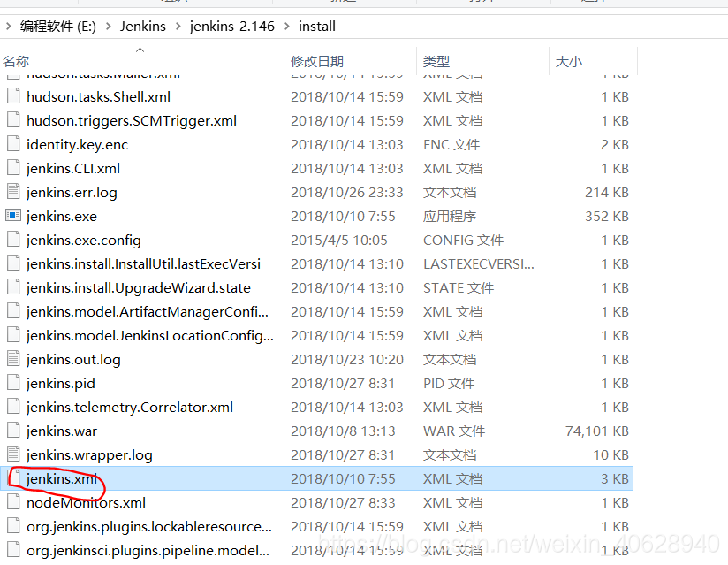Select the file named jenkins.pid
Image resolution: width=728 pixels, height=565 pixels.
coord(61,384)
